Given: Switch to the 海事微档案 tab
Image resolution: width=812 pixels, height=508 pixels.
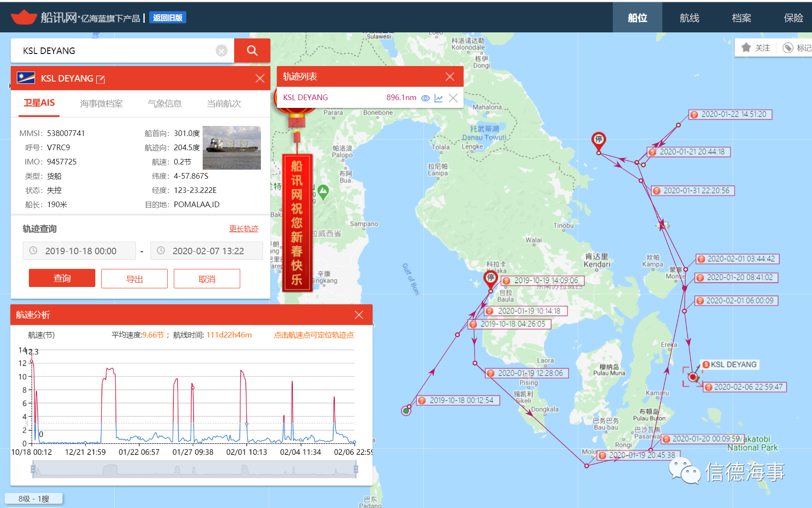Looking at the screenshot, I should 101,104.
